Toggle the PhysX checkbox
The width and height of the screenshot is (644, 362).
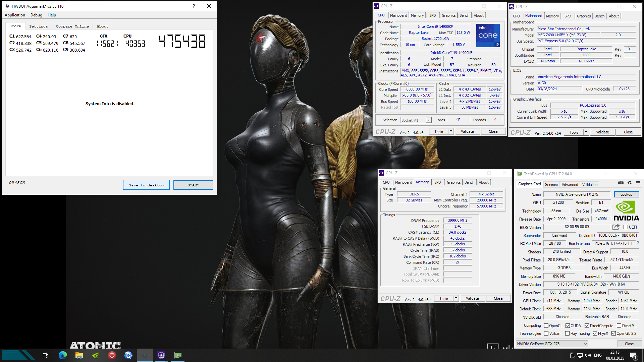point(595,334)
